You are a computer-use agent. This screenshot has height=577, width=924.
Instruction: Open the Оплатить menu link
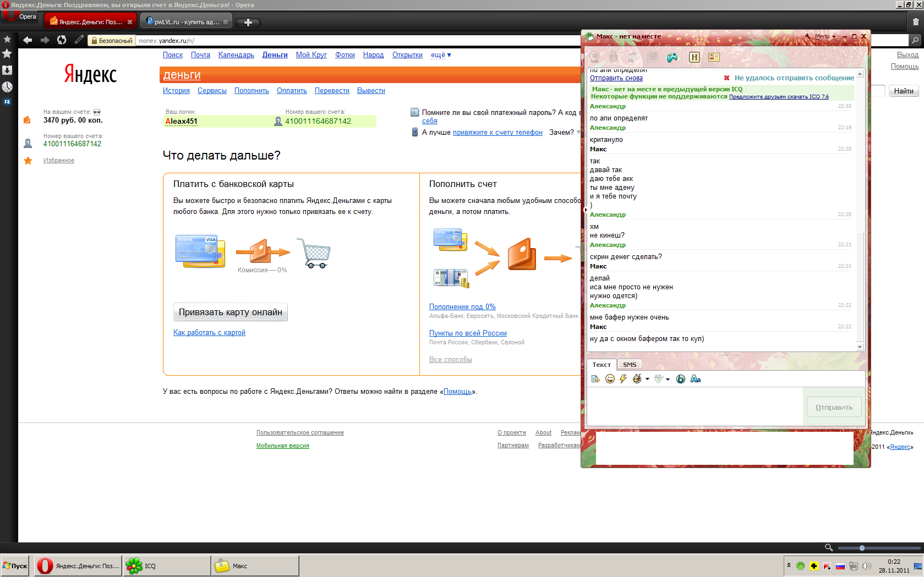292,91
